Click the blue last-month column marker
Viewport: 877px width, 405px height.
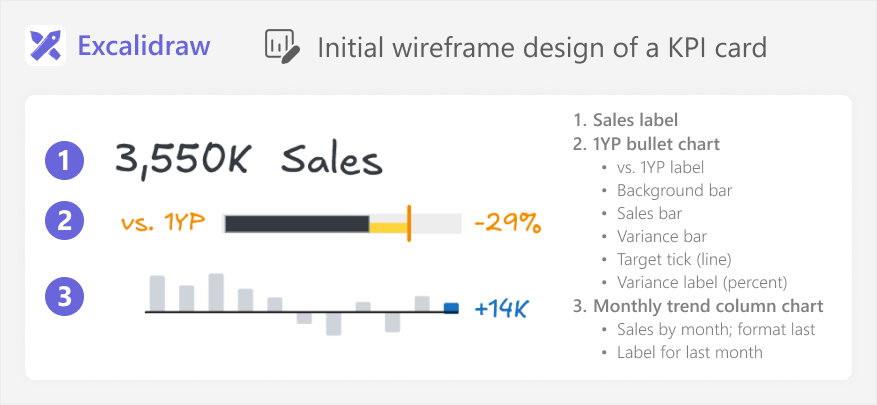coord(451,308)
